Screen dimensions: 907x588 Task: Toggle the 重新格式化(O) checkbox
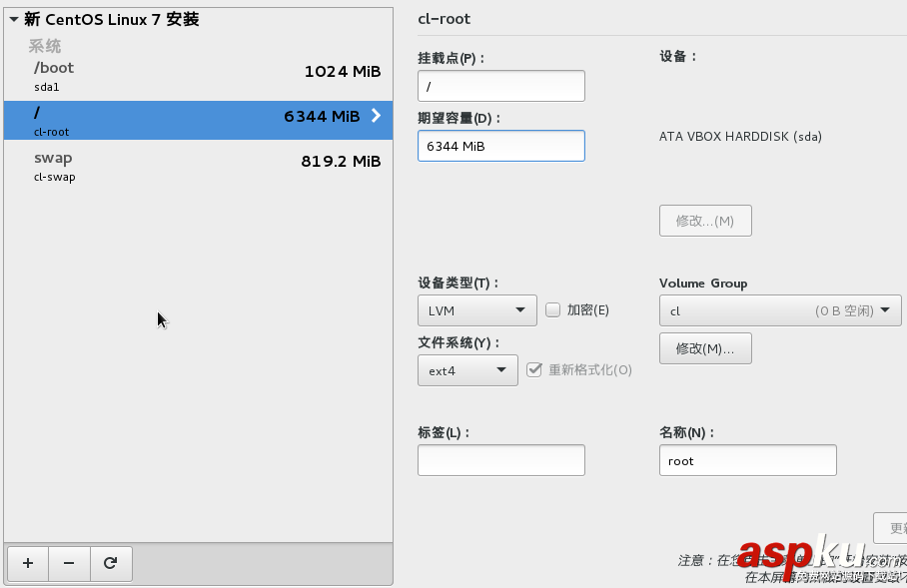coord(533,369)
